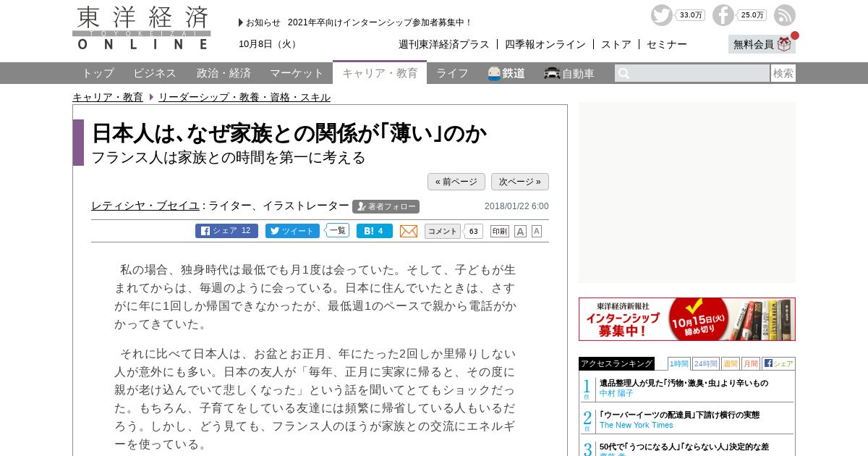Select the smaller font size A icon
The image size is (868, 456).
pos(537,231)
